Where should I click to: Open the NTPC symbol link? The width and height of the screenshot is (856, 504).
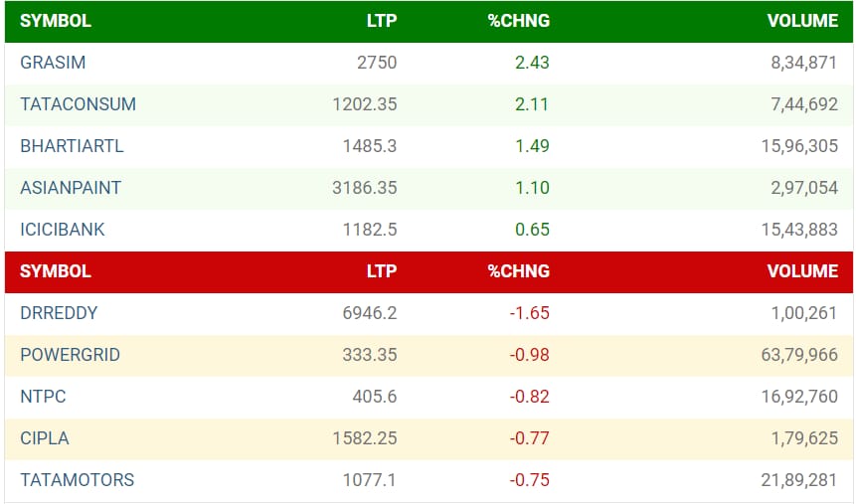pyautogui.click(x=43, y=397)
